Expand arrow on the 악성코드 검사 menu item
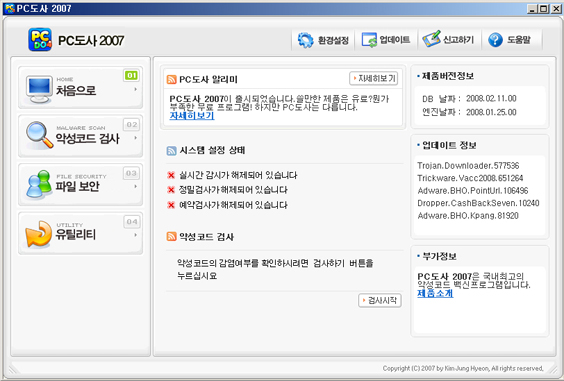The height and width of the screenshot is (381, 564). [x=136, y=138]
